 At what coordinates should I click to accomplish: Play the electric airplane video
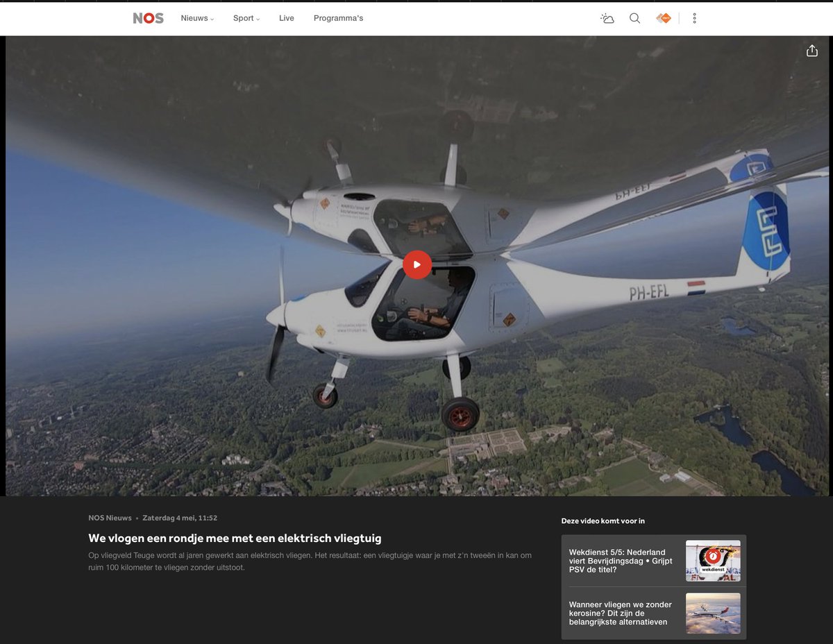pyautogui.click(x=417, y=264)
